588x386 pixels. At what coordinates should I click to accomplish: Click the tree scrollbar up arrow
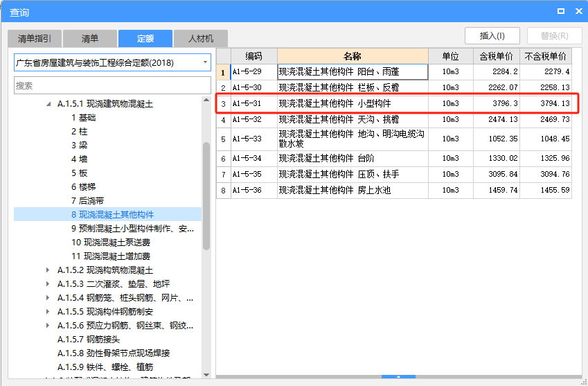point(206,100)
